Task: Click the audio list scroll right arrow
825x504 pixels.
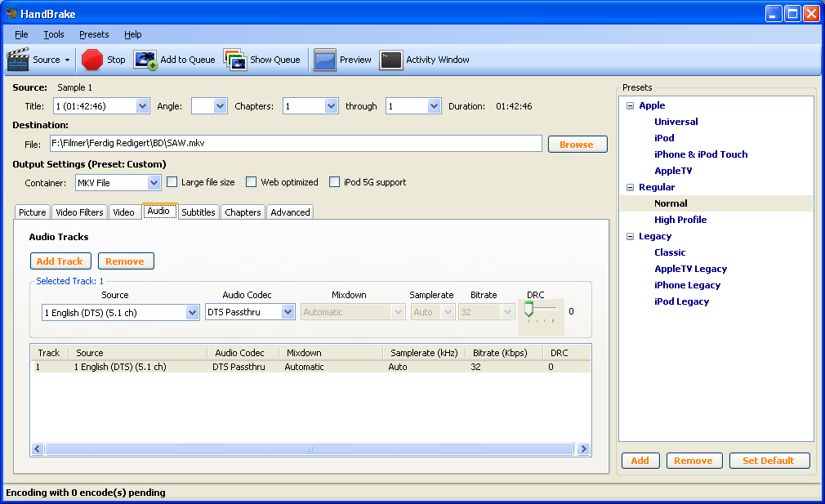Action: [x=583, y=448]
